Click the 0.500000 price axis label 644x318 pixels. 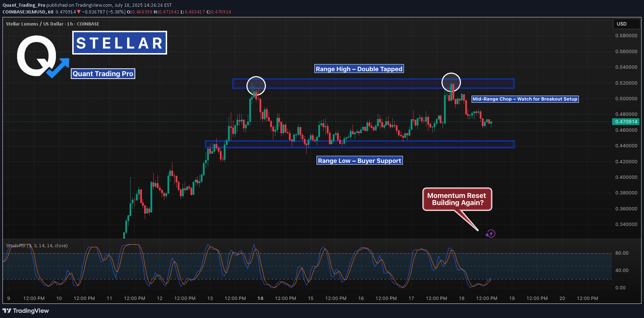click(626, 98)
